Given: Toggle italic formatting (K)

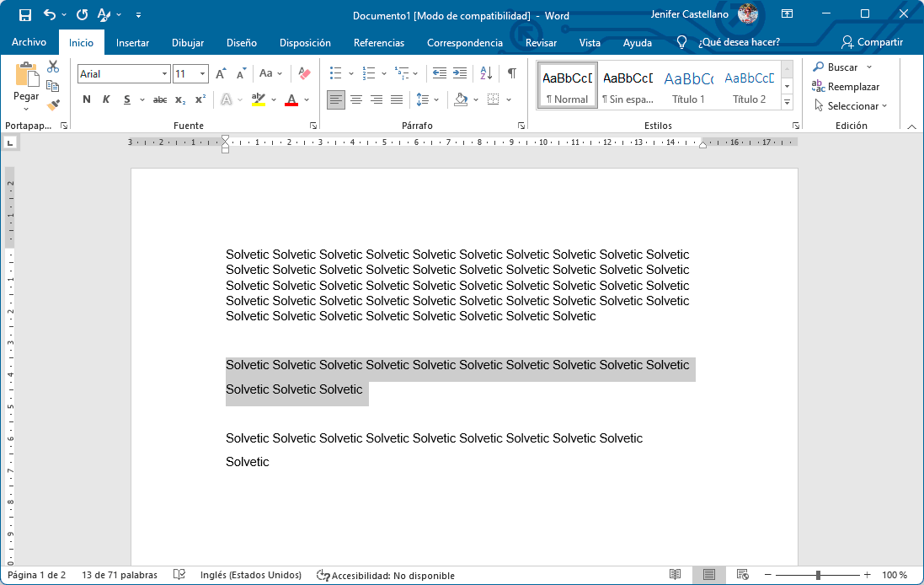Looking at the screenshot, I should 106,99.
